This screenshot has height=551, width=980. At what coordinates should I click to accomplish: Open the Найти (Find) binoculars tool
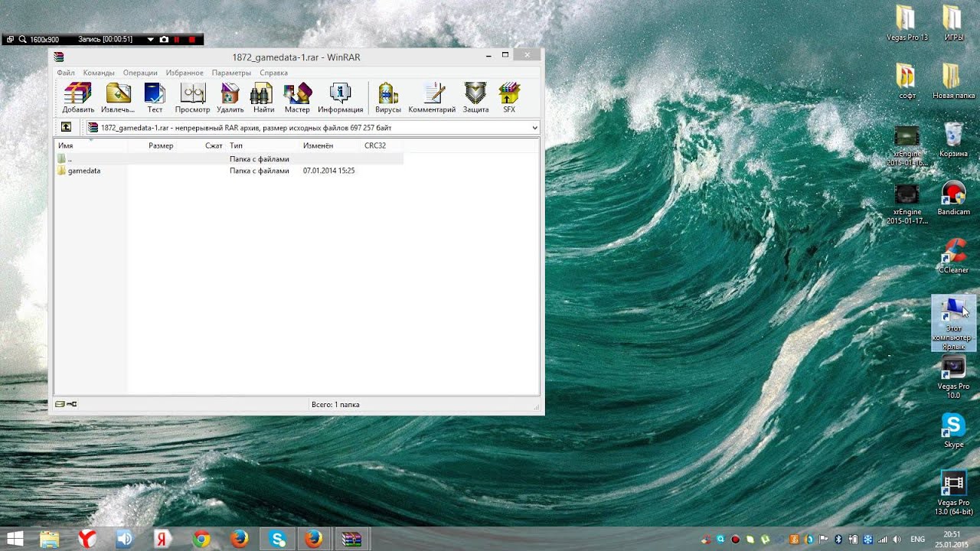pyautogui.click(x=263, y=97)
